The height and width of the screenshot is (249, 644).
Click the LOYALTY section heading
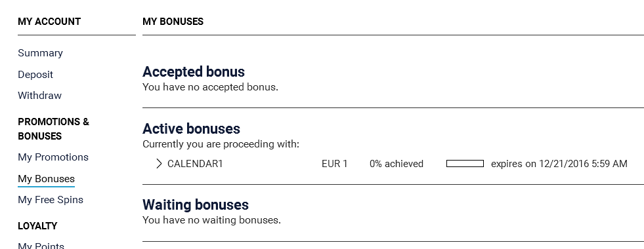(37, 226)
